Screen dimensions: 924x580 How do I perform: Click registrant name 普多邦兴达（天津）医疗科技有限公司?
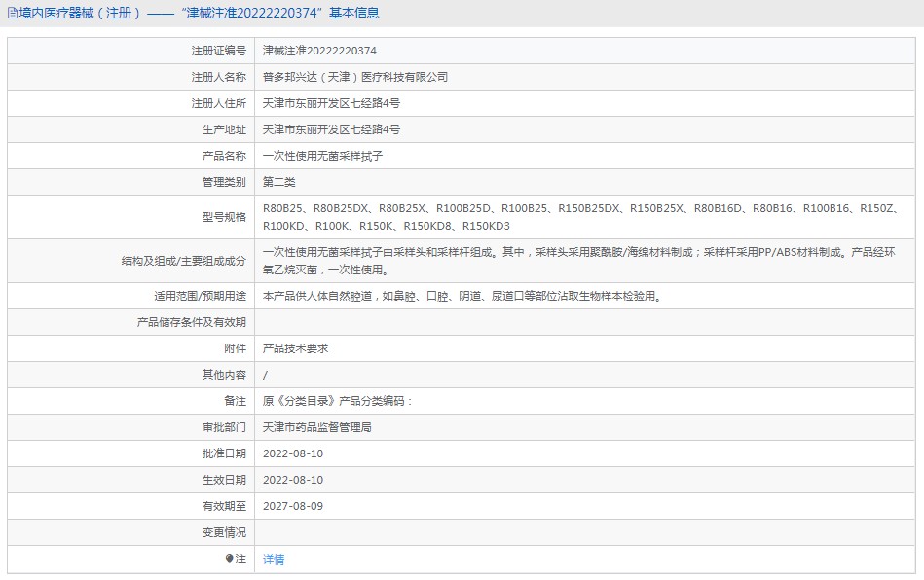click(x=355, y=77)
